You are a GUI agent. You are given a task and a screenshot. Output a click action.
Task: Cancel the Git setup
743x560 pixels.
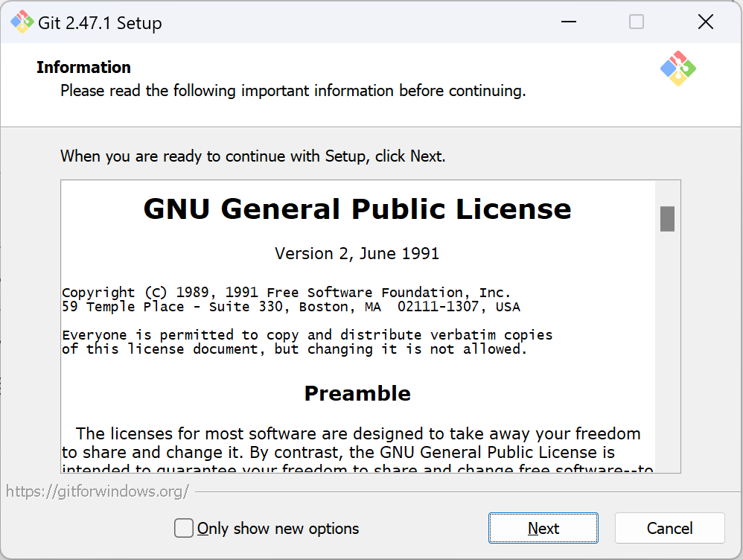(x=669, y=528)
